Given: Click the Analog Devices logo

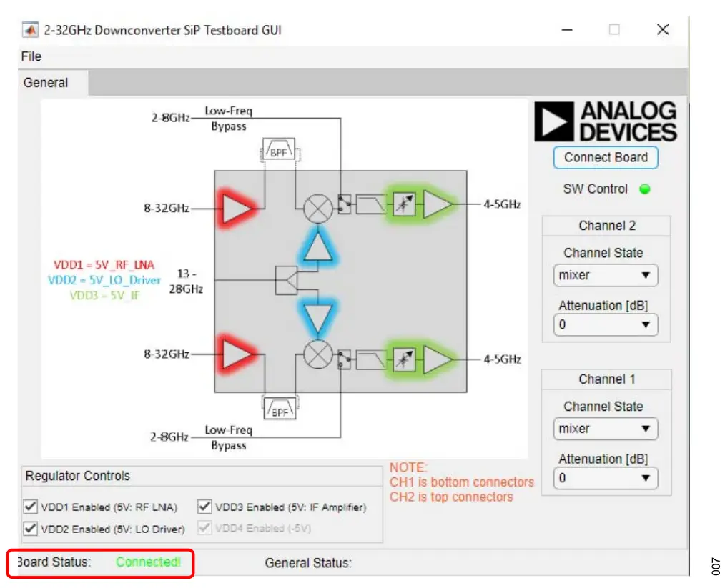Looking at the screenshot, I should coord(605,121).
